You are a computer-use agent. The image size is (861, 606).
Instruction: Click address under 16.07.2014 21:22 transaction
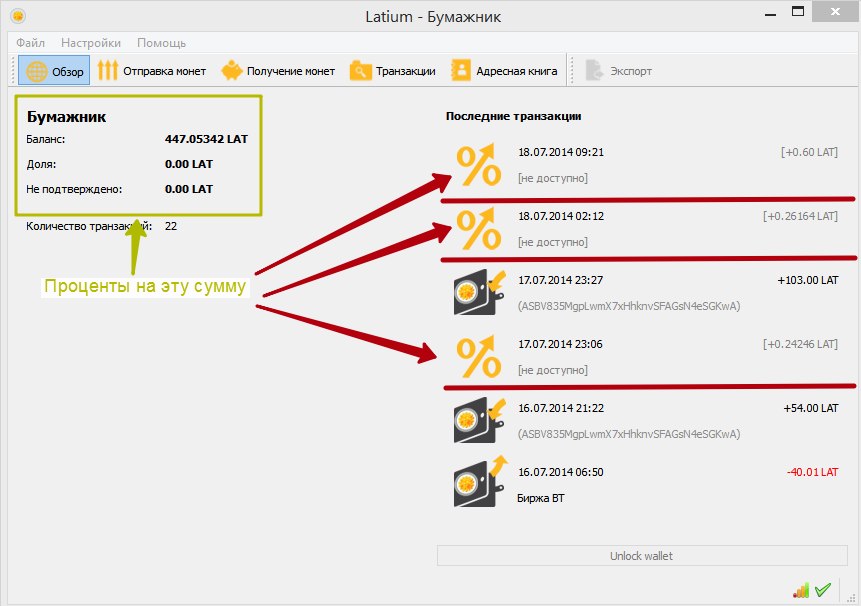pyautogui.click(x=629, y=434)
